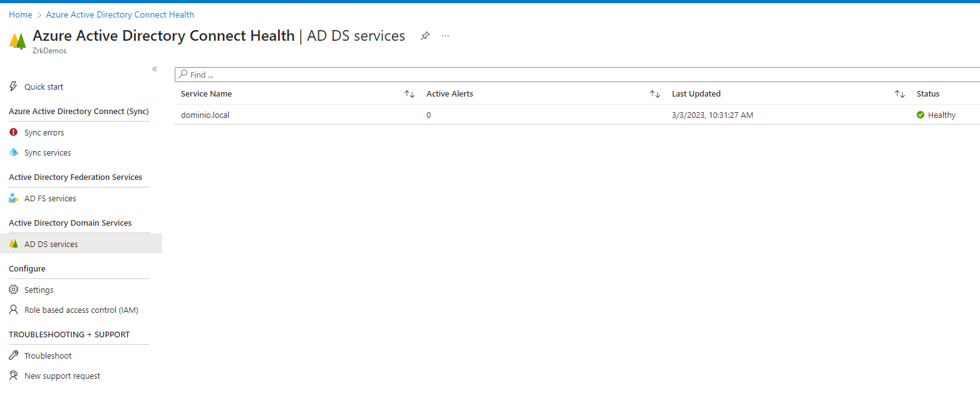Image resolution: width=980 pixels, height=395 pixels.
Task: Click the Healthy status text
Action: [942, 115]
